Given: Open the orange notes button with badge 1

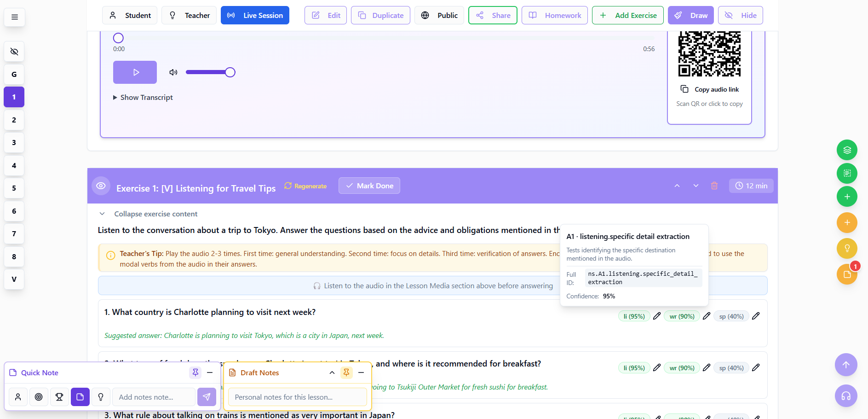Looking at the screenshot, I should tap(847, 274).
